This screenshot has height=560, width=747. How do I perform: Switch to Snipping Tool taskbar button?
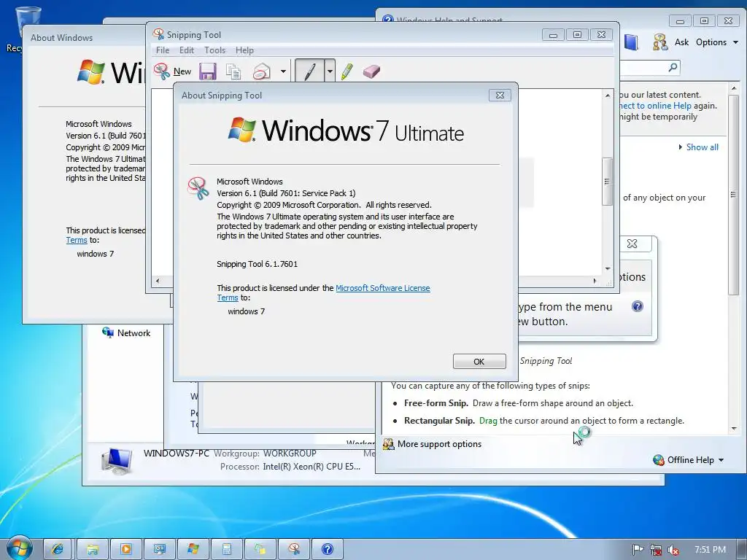(294, 549)
